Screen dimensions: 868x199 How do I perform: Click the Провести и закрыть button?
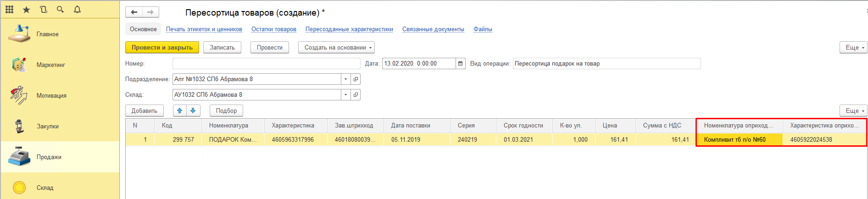162,48
